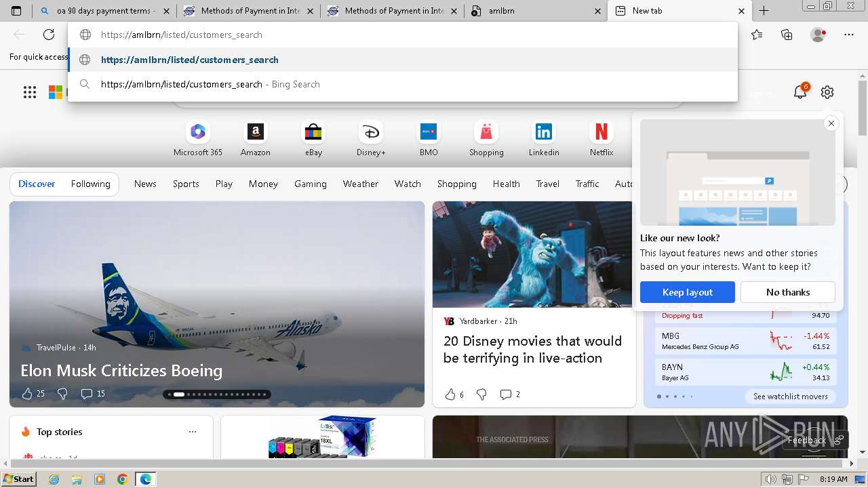The image size is (868, 488).
Task: Open the Play category
Action: point(224,184)
